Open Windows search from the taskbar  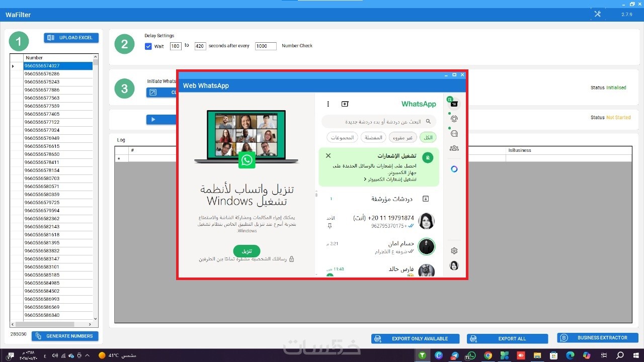620,355
